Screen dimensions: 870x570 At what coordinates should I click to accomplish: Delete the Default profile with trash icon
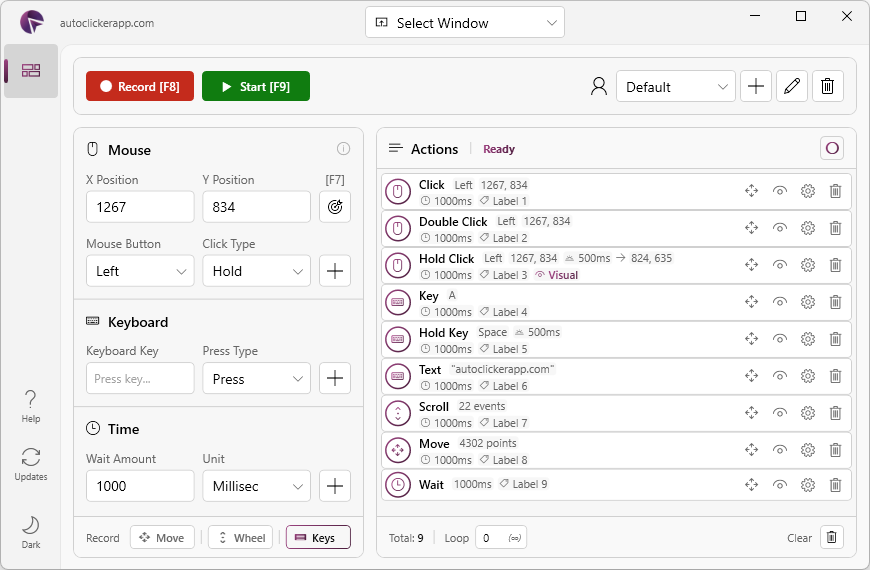tap(828, 86)
